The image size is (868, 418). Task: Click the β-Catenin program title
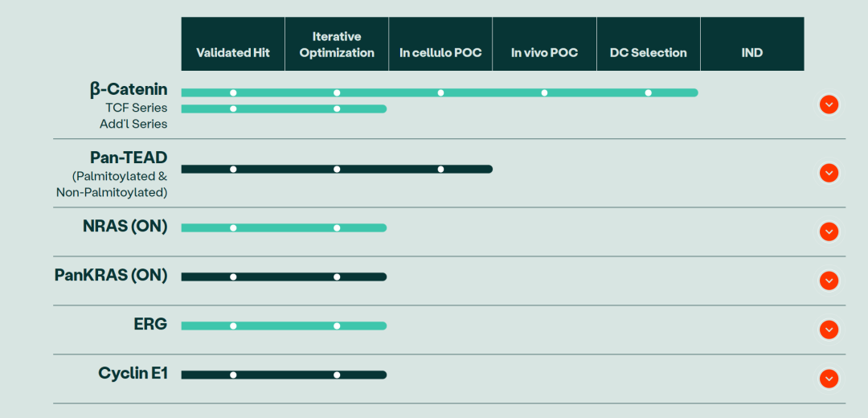[x=129, y=90]
